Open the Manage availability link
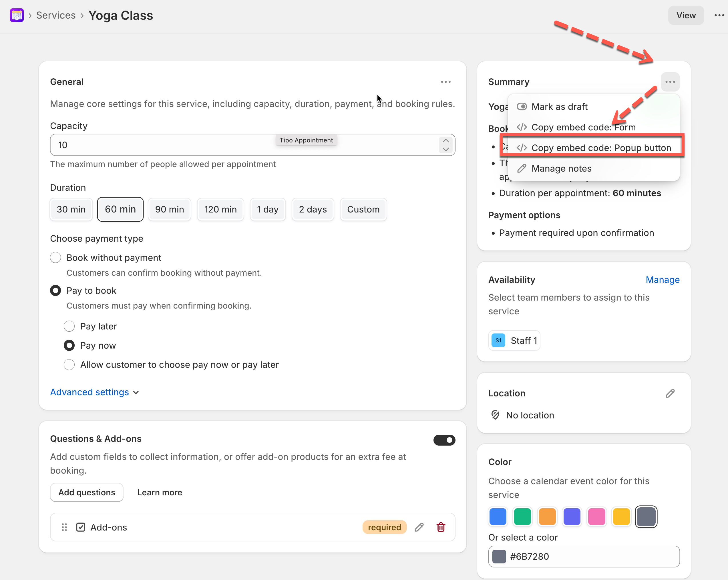This screenshot has height=580, width=728. click(662, 280)
